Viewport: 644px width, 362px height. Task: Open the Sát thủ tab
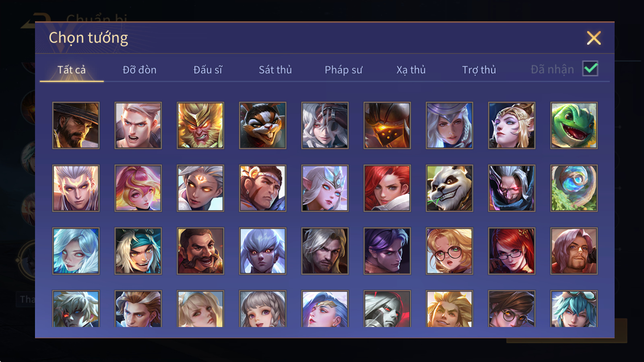point(275,70)
